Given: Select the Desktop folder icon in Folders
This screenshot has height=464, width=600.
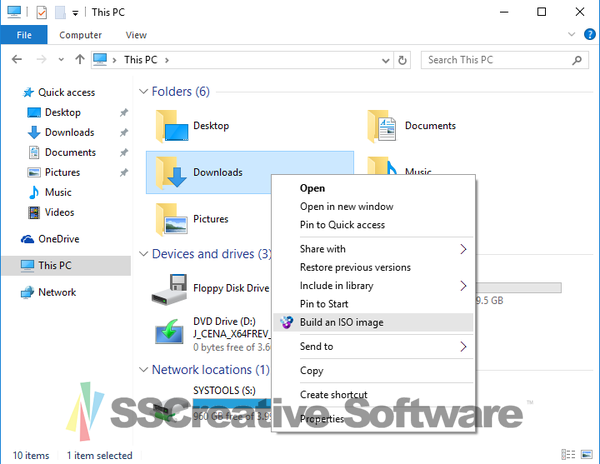Looking at the screenshot, I should pos(172,126).
